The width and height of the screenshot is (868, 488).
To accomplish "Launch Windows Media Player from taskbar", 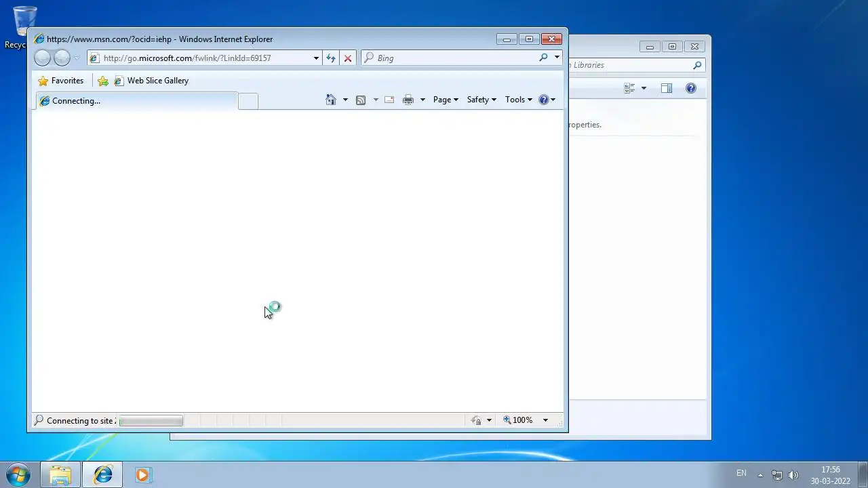I will [142, 475].
